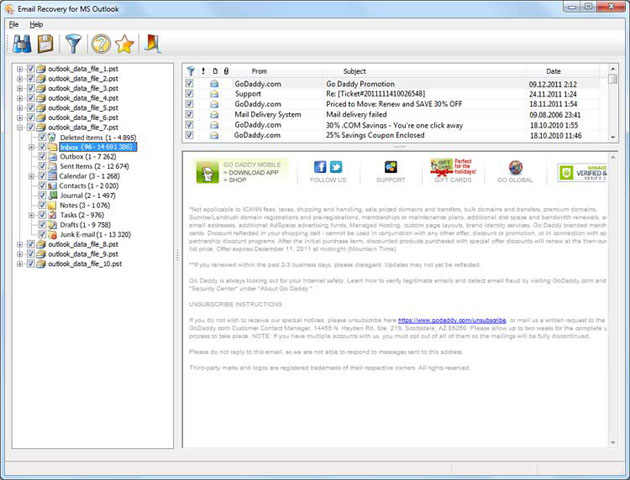
Task: Expand the Tasks subfolder node
Action: pyautogui.click(x=31, y=215)
